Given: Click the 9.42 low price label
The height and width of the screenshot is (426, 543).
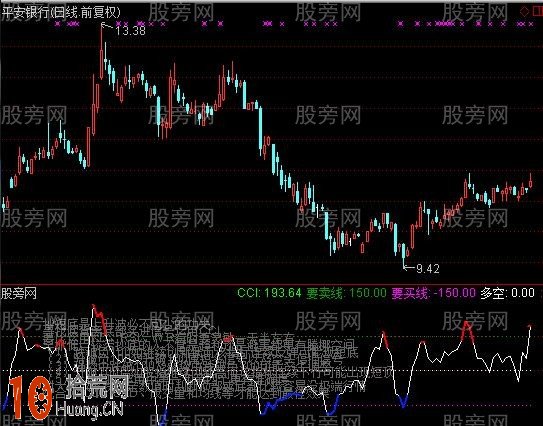Looking at the screenshot, I should click(x=428, y=268).
